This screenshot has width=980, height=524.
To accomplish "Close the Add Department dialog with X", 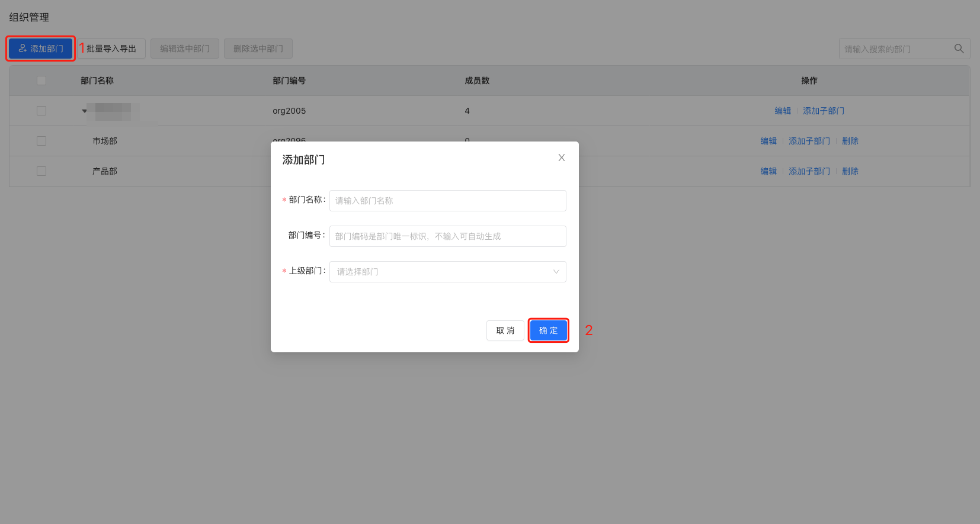I will (x=561, y=157).
